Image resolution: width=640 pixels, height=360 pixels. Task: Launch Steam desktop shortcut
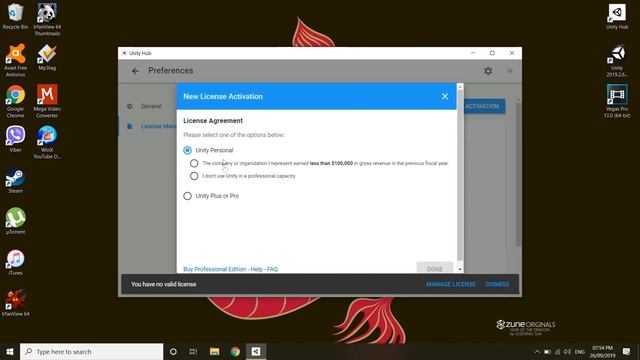coord(16,180)
